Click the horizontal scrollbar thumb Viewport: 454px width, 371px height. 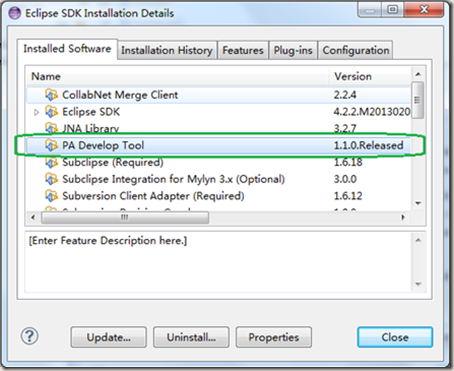pos(125,218)
